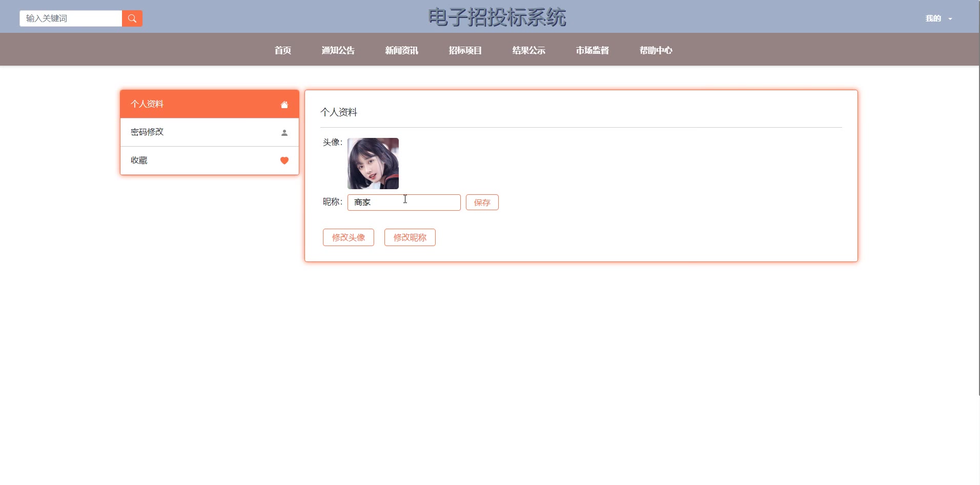Viewport: 980px width, 485px height.
Task: Focus the 昵称 input field containing 商家
Action: [404, 203]
